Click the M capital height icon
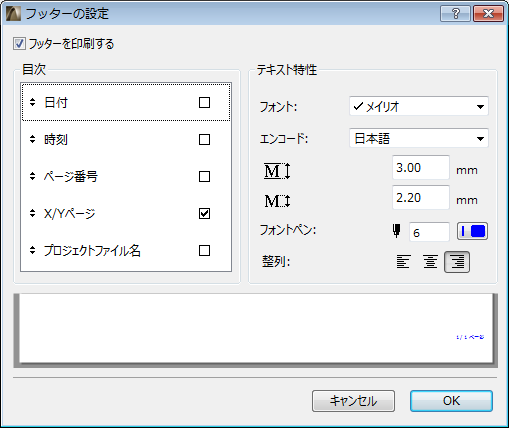The height and width of the screenshot is (428, 509). tap(277, 201)
